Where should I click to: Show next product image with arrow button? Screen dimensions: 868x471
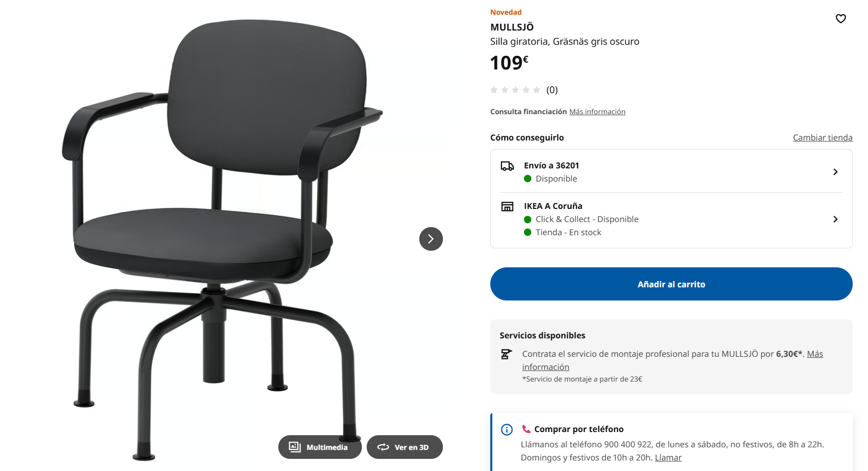pos(431,239)
